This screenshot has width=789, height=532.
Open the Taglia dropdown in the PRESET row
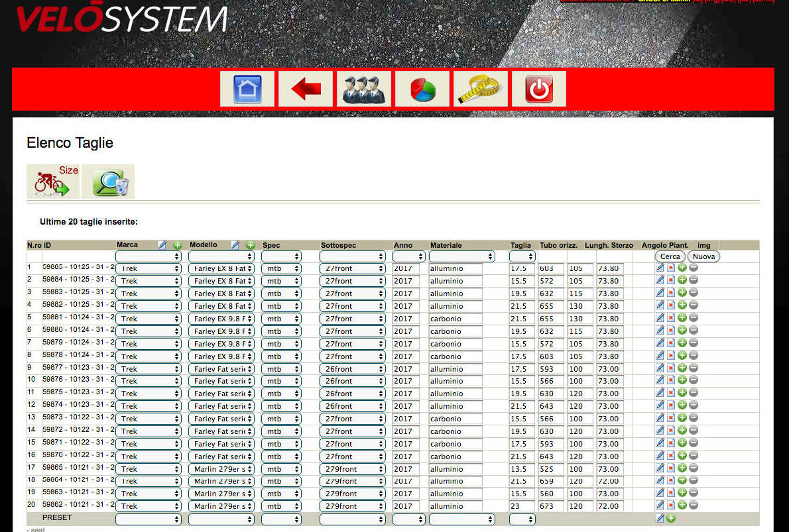click(522, 519)
